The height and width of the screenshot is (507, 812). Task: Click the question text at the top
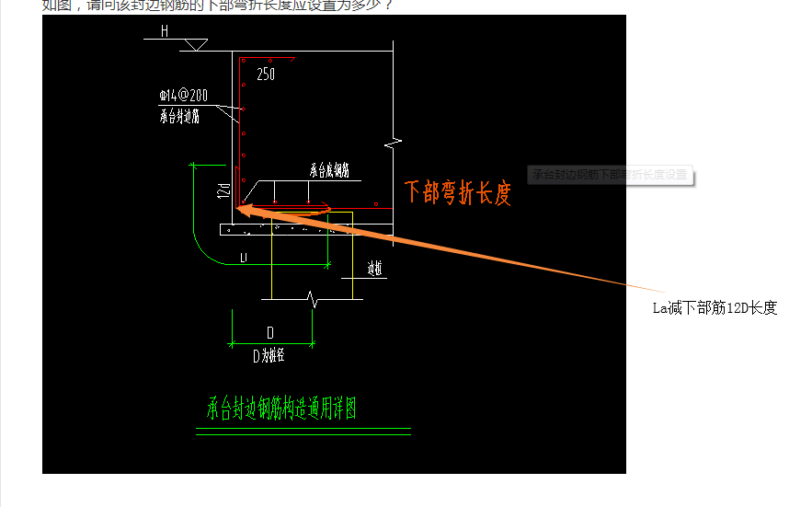pyautogui.click(x=218, y=6)
